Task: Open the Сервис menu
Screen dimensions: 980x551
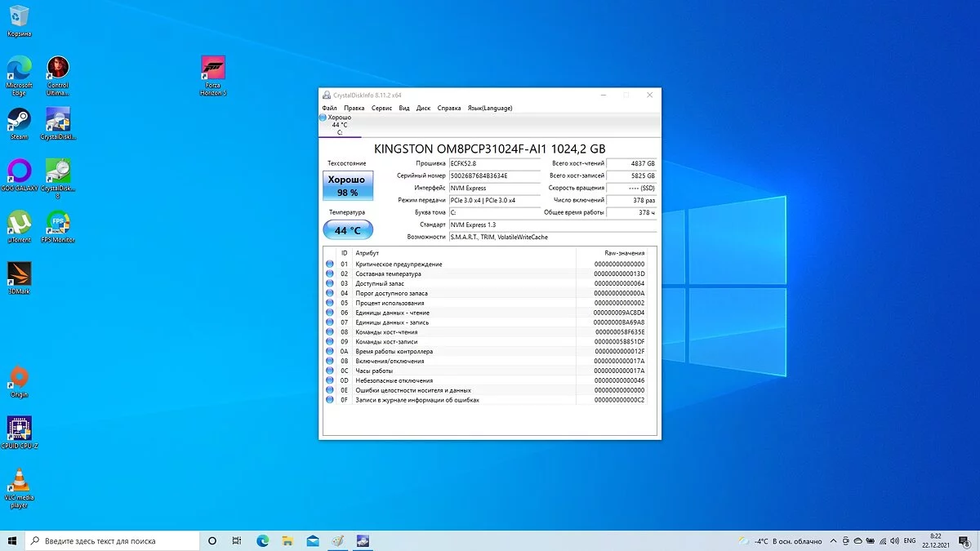Action: click(x=381, y=108)
